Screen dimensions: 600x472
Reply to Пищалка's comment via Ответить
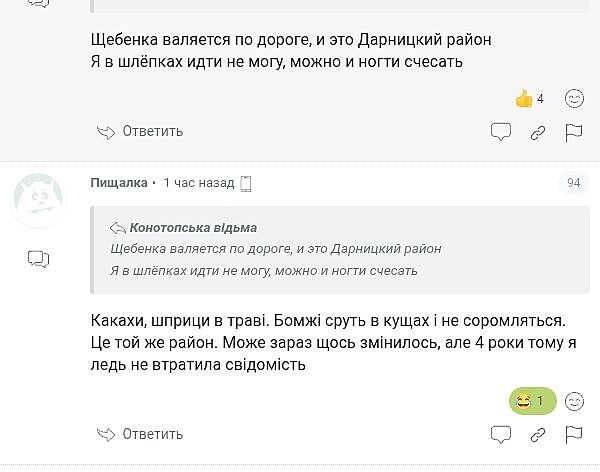(140, 434)
